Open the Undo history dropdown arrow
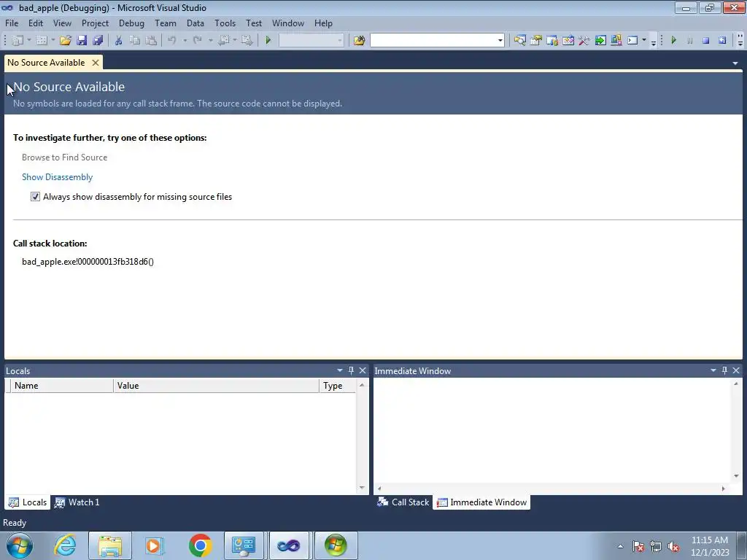This screenshot has height=560, width=747. pos(185,41)
